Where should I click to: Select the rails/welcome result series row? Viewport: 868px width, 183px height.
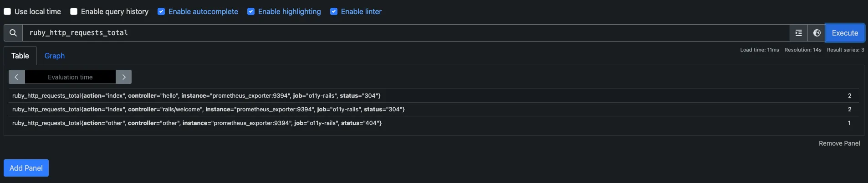[434, 109]
